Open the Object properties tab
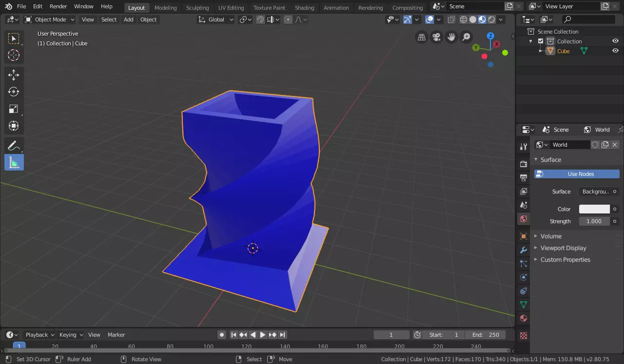 click(x=524, y=236)
